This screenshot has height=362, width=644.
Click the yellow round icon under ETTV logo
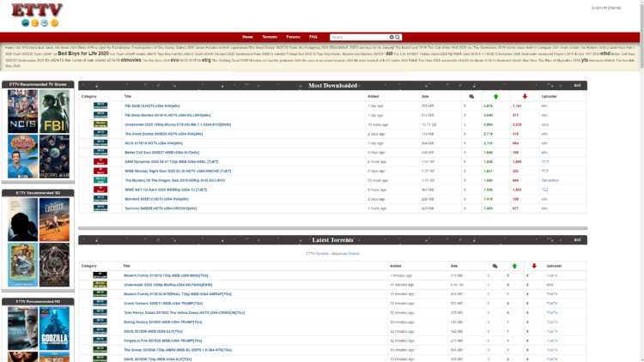click(x=55, y=23)
